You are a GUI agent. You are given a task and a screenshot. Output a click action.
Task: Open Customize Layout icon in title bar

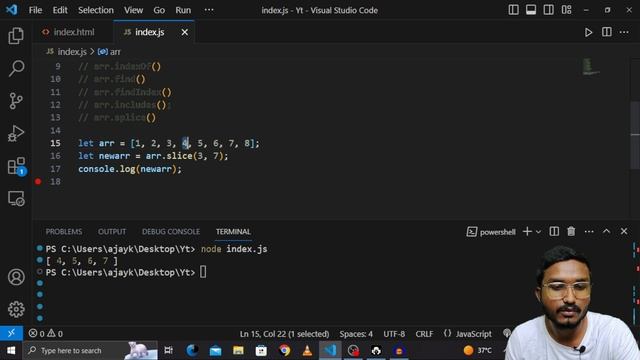click(567, 10)
